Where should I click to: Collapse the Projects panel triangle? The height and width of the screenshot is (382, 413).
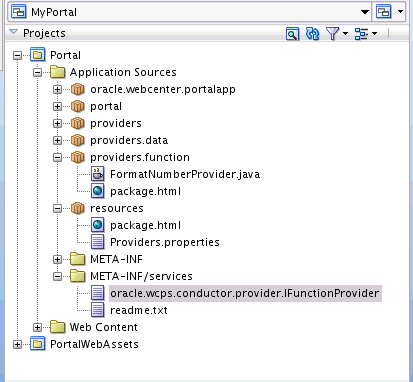coord(13,32)
